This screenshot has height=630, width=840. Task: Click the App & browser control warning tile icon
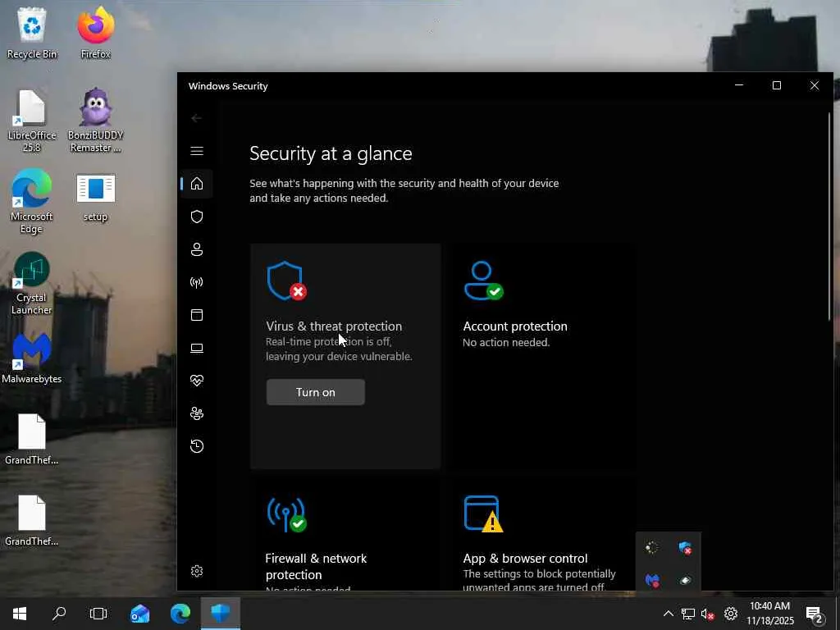[x=483, y=514]
